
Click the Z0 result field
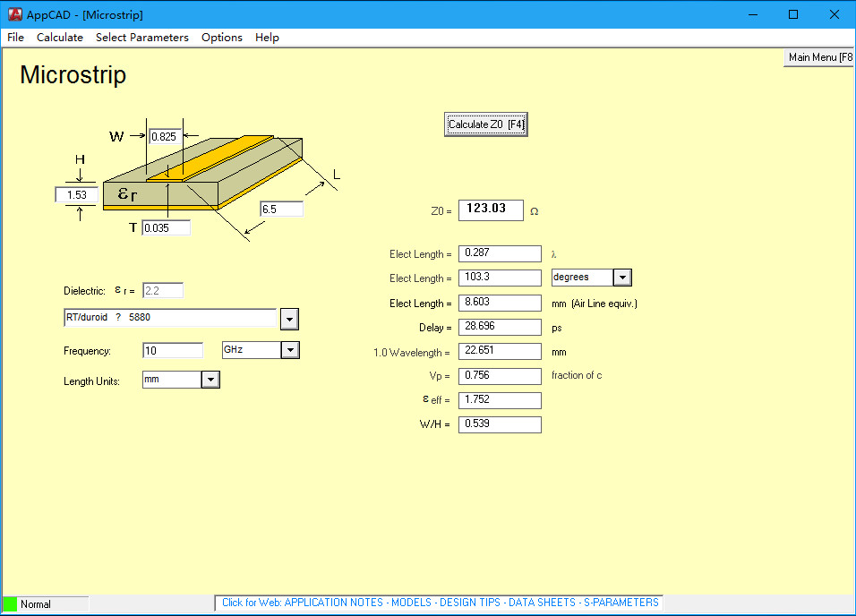tap(491, 210)
